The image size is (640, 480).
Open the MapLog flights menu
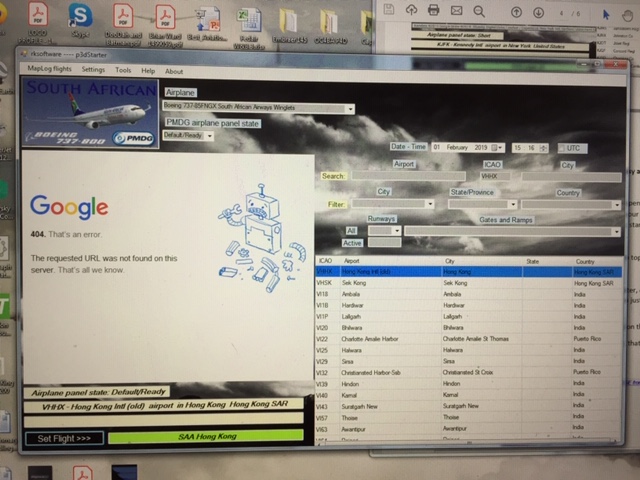click(x=47, y=71)
